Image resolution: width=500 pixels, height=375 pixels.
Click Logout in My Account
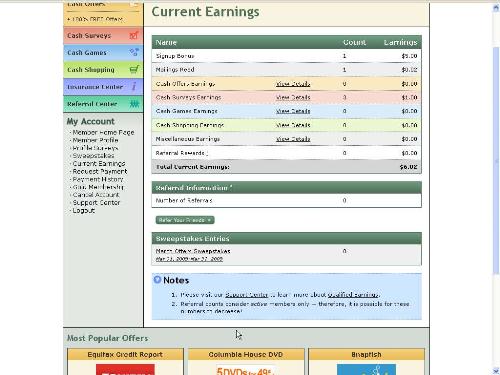[x=84, y=211]
